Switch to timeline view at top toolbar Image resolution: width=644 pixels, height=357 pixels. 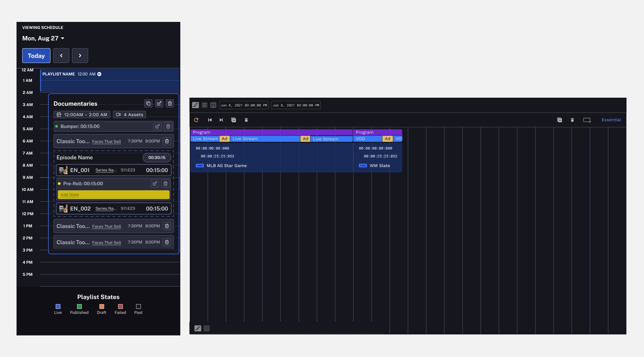point(195,105)
